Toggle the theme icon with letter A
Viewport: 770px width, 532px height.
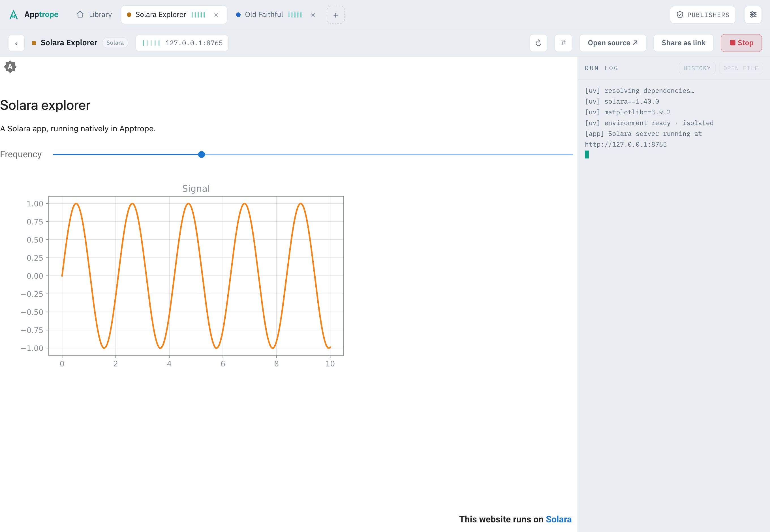pos(10,67)
